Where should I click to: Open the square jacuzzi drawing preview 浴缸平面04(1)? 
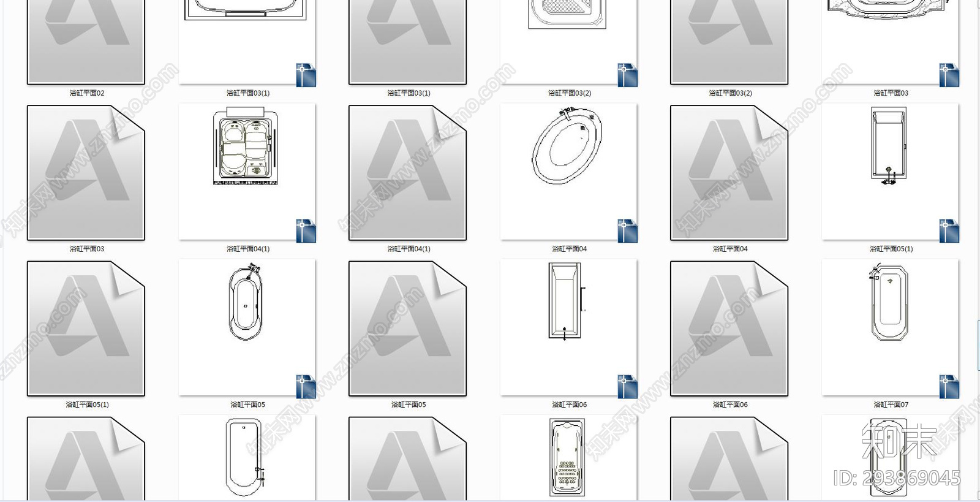pos(247,172)
